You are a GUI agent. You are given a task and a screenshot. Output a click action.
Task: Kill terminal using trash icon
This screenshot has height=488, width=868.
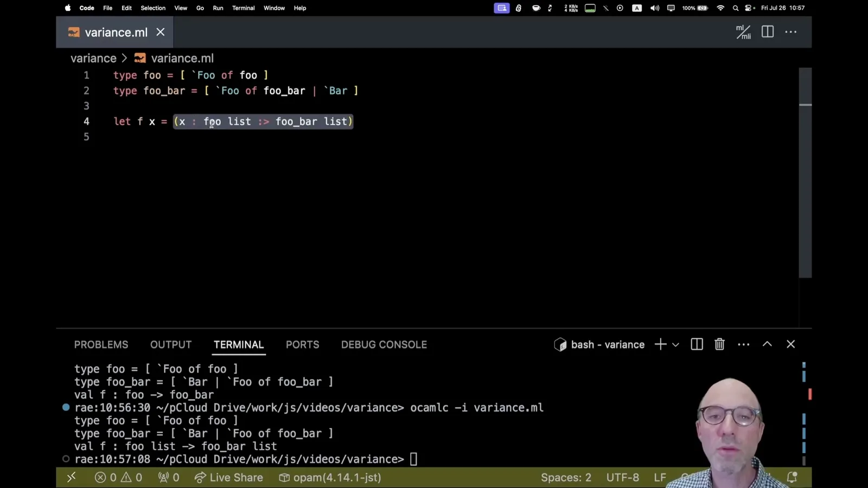pos(720,344)
